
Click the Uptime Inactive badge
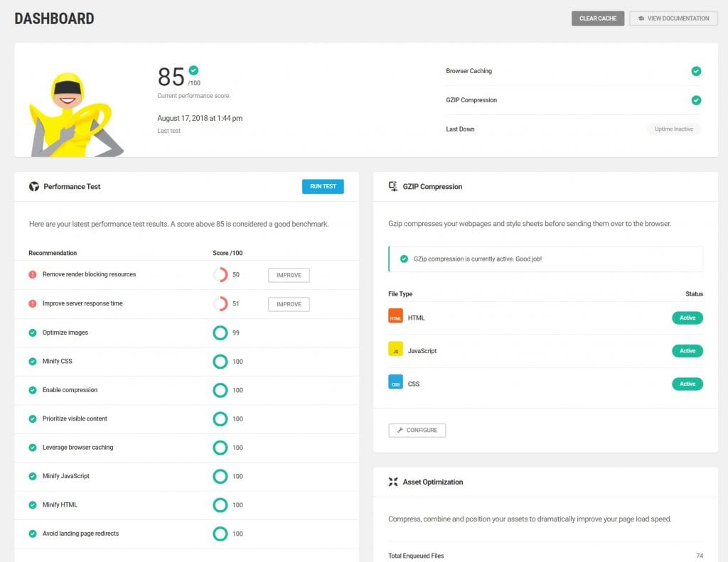tap(673, 129)
